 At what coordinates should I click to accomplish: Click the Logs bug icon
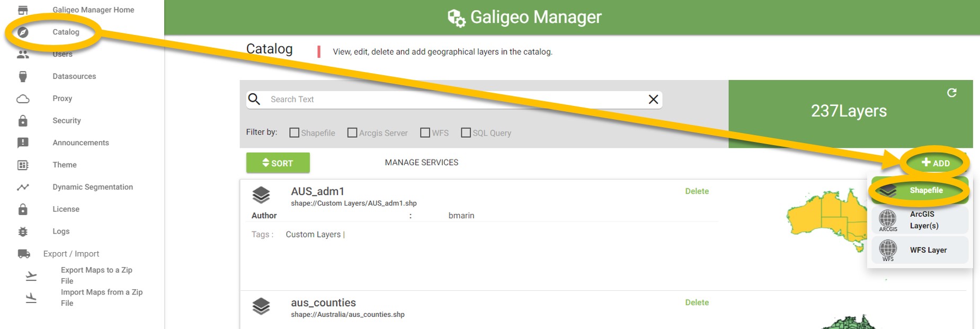coord(23,232)
